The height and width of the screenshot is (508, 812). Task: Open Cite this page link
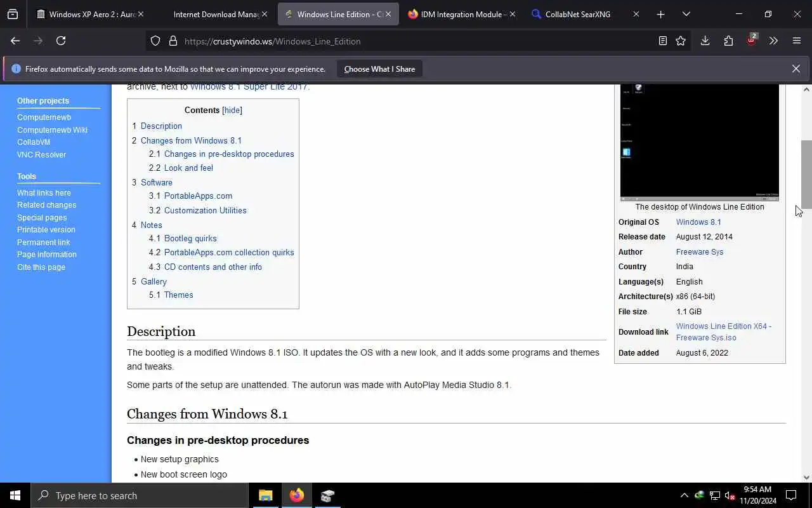point(41,267)
